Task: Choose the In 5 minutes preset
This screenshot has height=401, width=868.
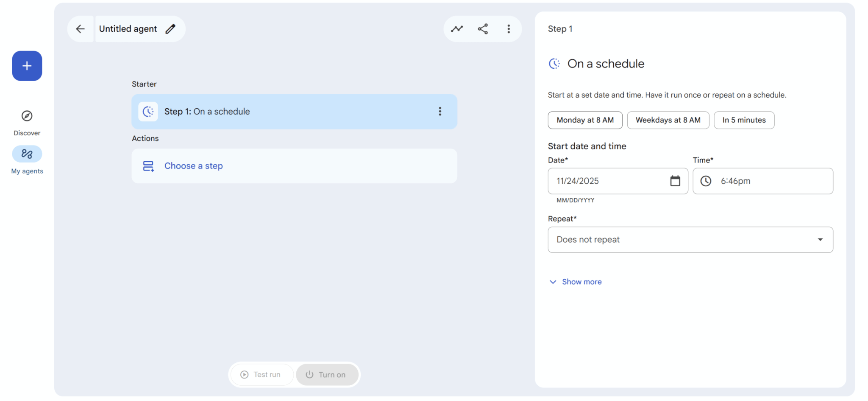Action: pos(744,120)
